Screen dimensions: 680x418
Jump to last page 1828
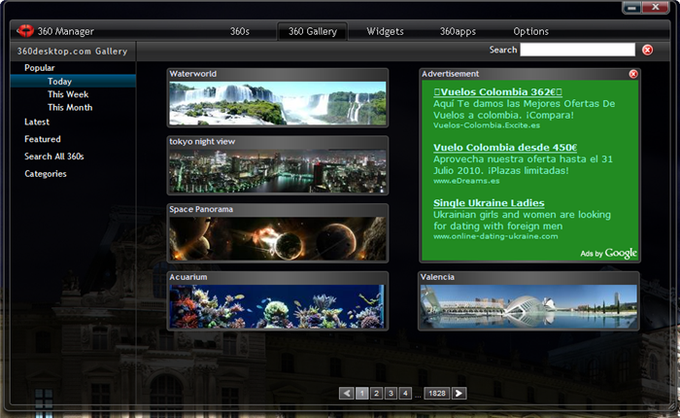pos(437,393)
